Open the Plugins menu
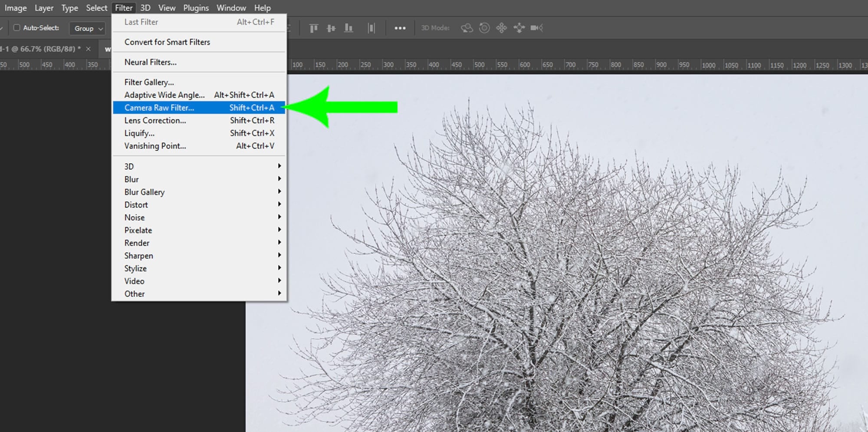This screenshot has width=868, height=432. click(195, 7)
